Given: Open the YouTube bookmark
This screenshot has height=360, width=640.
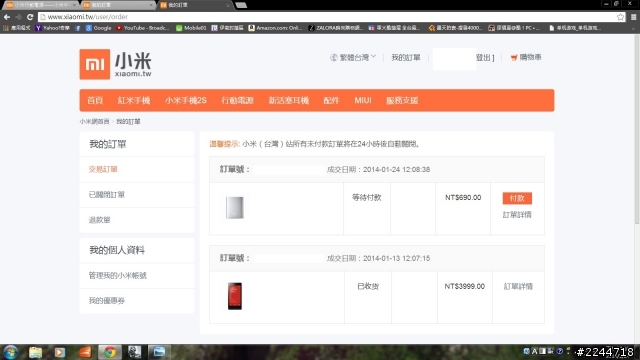Looking at the screenshot, I should pyautogui.click(x=142, y=28).
